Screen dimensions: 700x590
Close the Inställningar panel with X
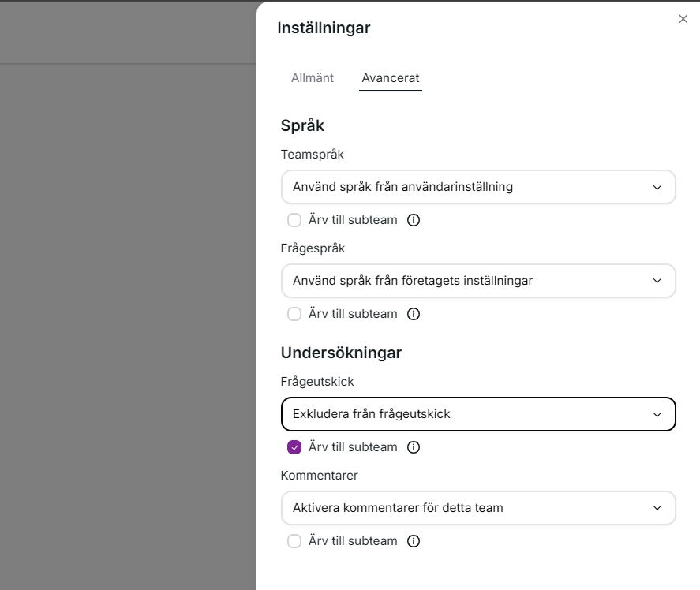(683, 19)
